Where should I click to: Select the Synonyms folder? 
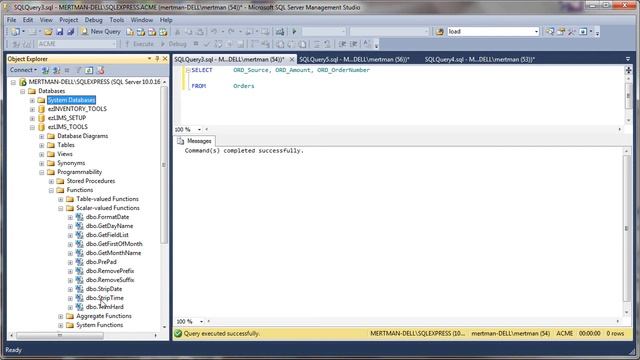point(71,163)
